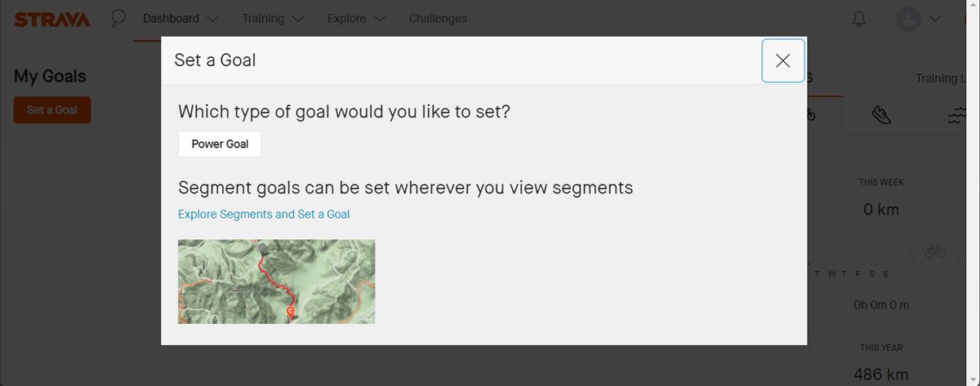Image resolution: width=980 pixels, height=386 pixels.
Task: Follow Explore Segments and Set a Goal link
Action: click(264, 214)
